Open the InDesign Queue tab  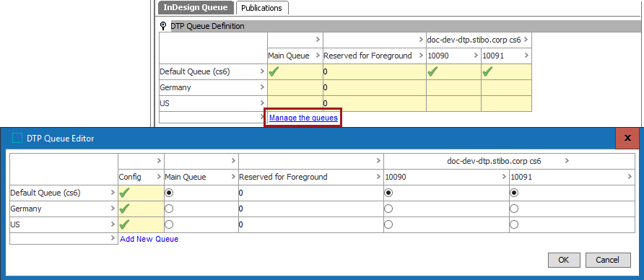[196, 7]
